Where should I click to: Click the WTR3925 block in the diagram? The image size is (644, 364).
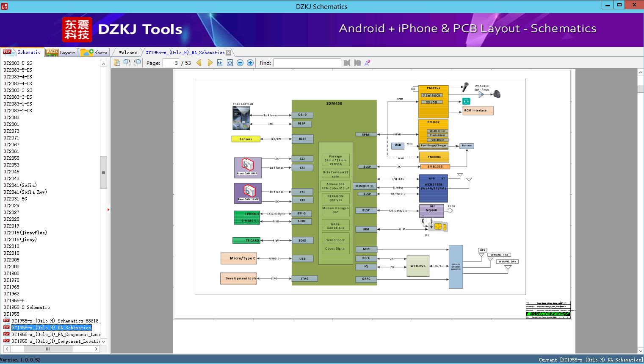click(418, 266)
